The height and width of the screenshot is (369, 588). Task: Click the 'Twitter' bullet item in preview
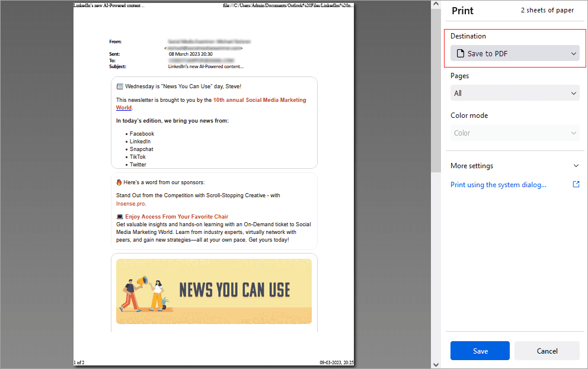138,165
